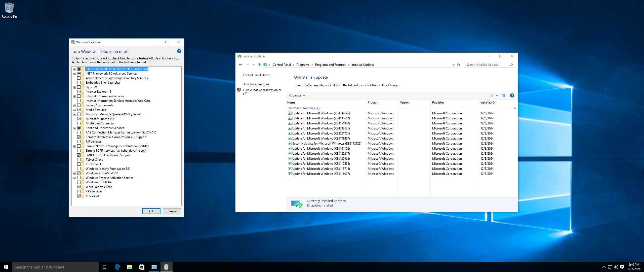The image size is (644, 272).
Task: Click the Windows Features title bar icon
Action: 73,42
